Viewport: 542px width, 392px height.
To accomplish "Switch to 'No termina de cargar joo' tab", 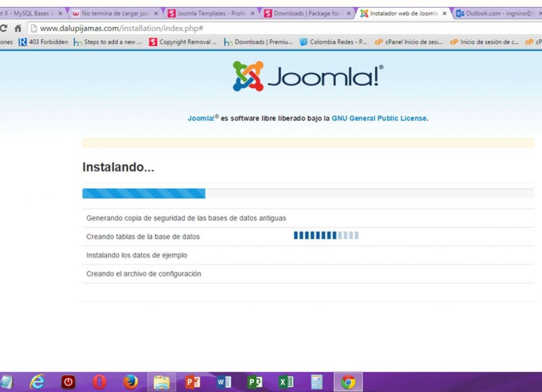I will click(x=114, y=13).
